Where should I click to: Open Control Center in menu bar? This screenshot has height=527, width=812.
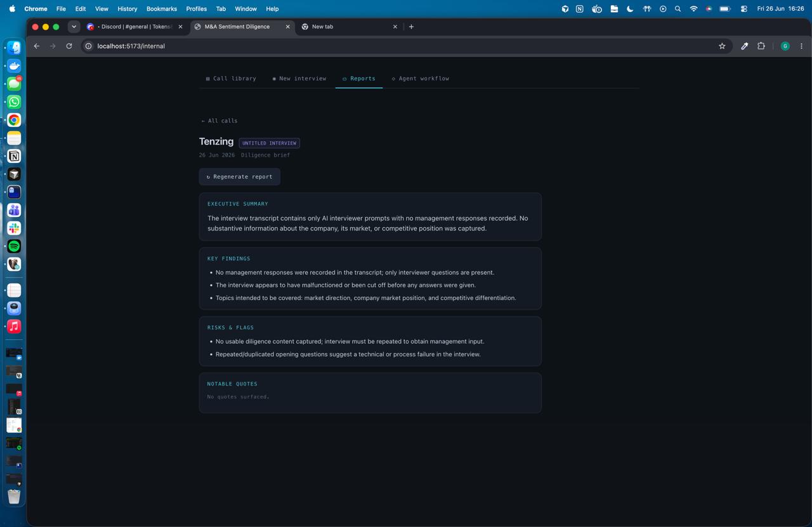743,9
